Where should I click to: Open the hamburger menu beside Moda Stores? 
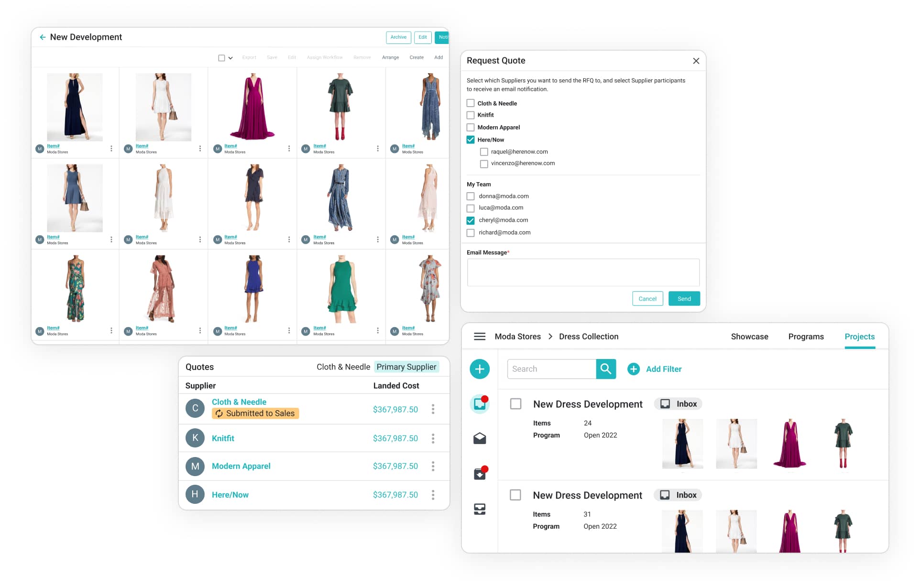coord(479,337)
